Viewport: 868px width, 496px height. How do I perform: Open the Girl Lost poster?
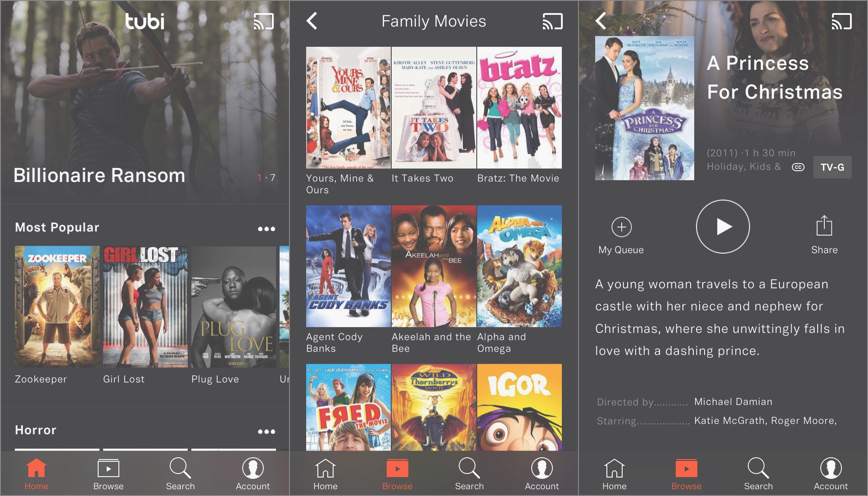tap(145, 307)
